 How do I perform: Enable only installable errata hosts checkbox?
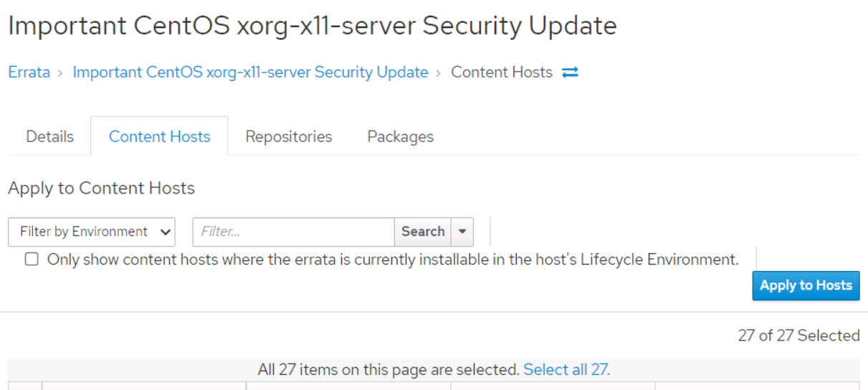pyautogui.click(x=32, y=260)
